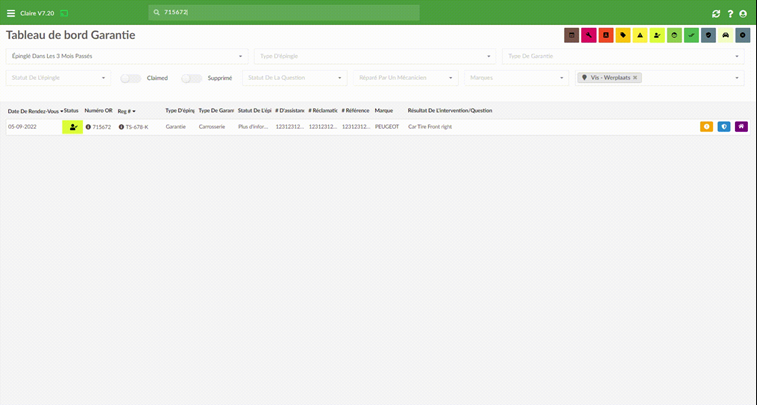Click the refresh icon in the header

[716, 14]
